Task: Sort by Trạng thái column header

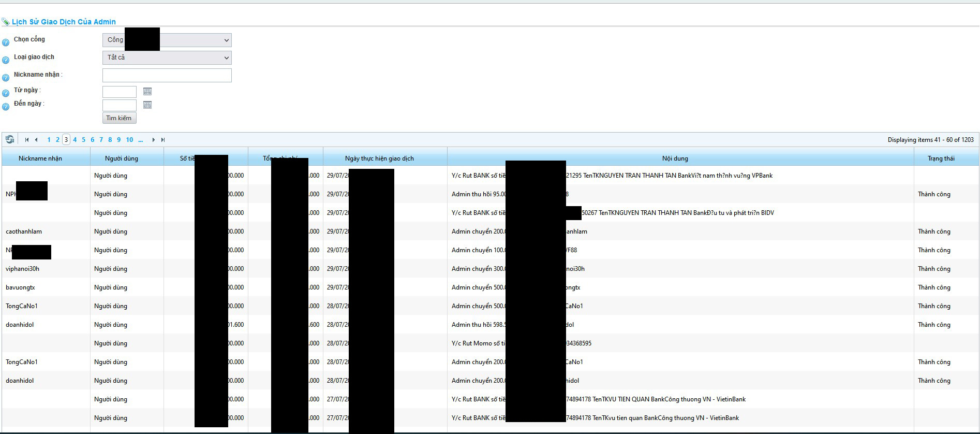Action: click(941, 158)
